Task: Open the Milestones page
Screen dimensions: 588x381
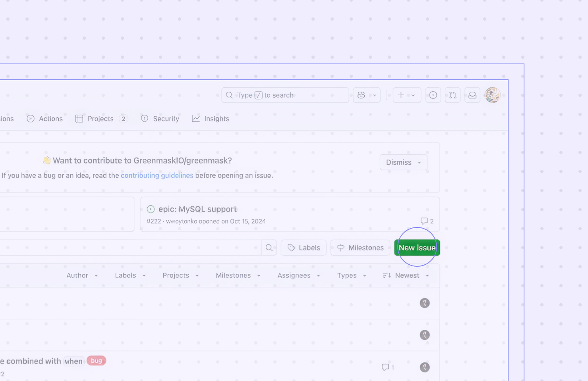Action: (360, 248)
